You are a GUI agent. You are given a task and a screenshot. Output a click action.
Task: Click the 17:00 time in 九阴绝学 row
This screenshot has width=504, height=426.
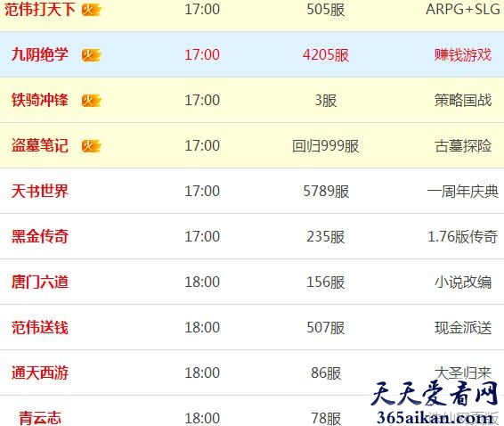point(202,54)
